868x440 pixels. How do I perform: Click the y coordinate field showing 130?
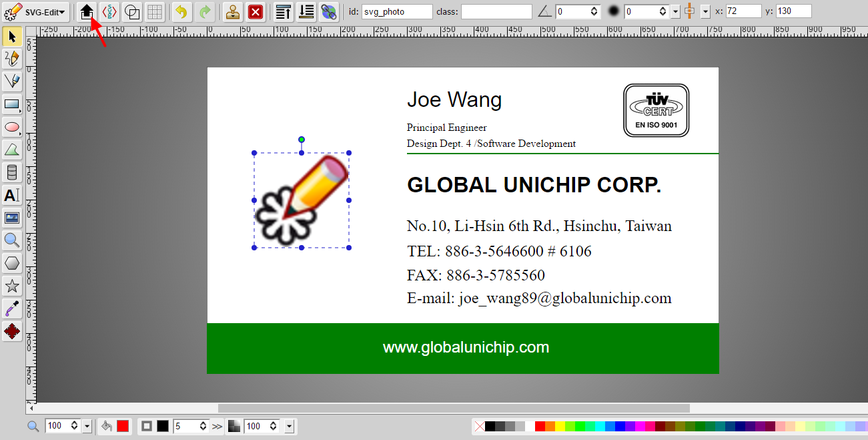pyautogui.click(x=794, y=11)
